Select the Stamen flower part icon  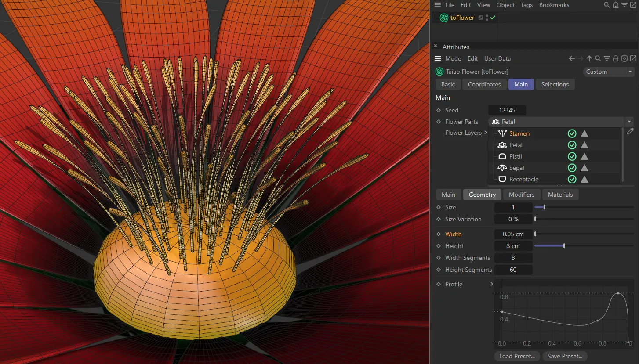[x=502, y=133]
